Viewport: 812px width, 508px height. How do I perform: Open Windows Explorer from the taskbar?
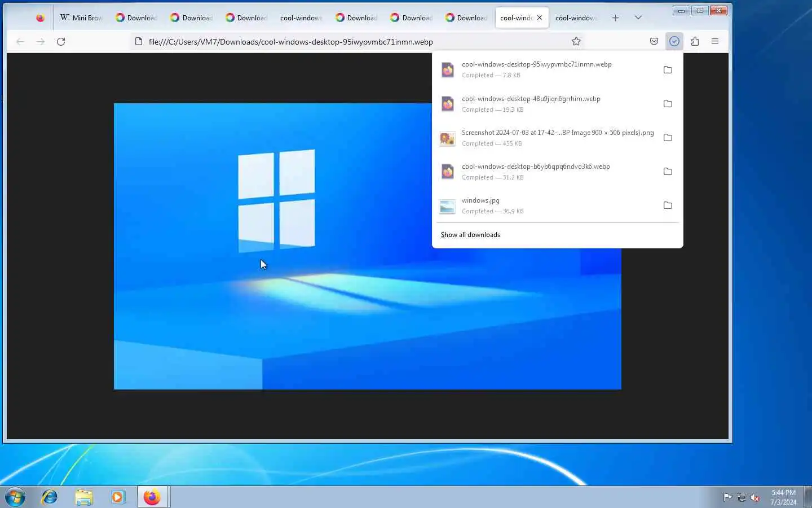[83, 497]
